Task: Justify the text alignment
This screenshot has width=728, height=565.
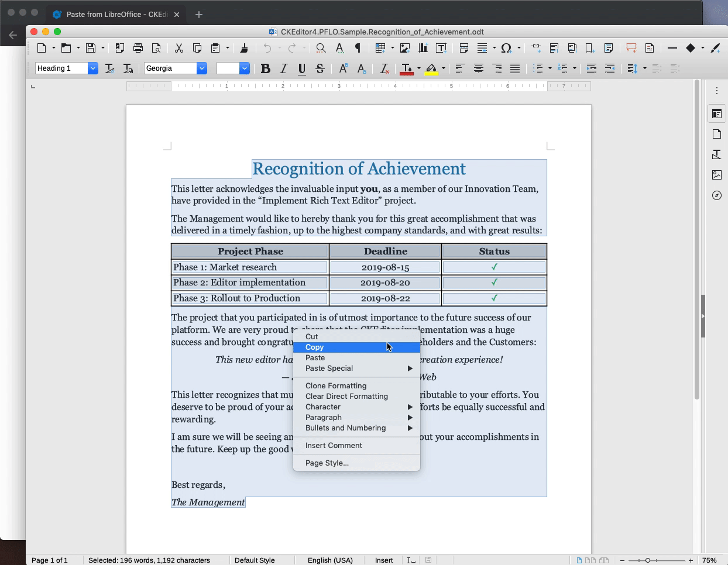Action: click(x=515, y=68)
